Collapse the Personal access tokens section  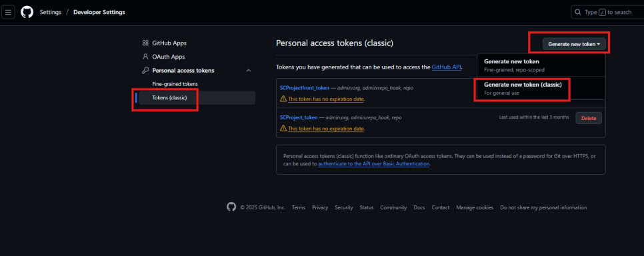pos(249,70)
